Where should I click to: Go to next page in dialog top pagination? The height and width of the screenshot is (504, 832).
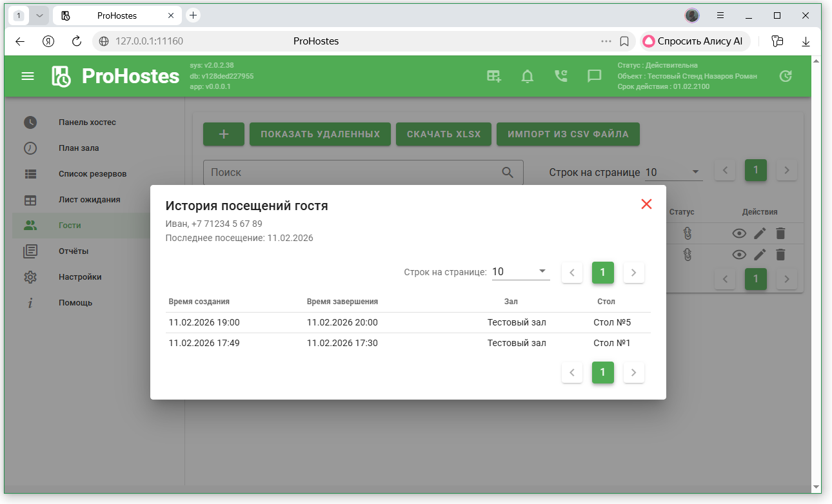point(633,273)
